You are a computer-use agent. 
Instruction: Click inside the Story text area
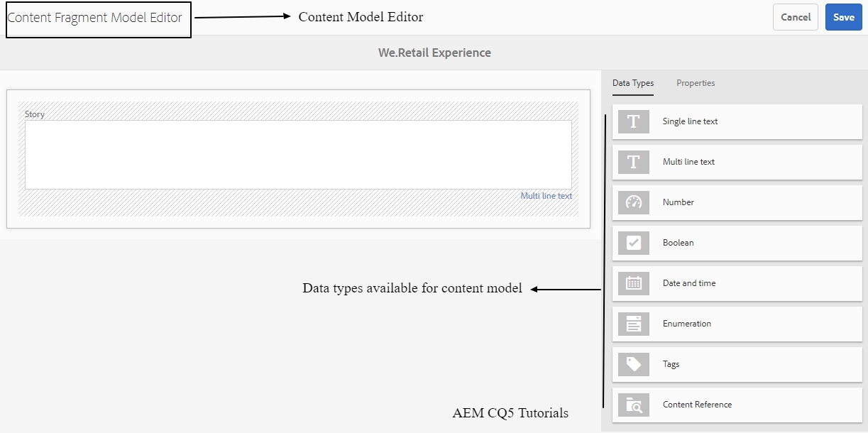[x=298, y=155]
